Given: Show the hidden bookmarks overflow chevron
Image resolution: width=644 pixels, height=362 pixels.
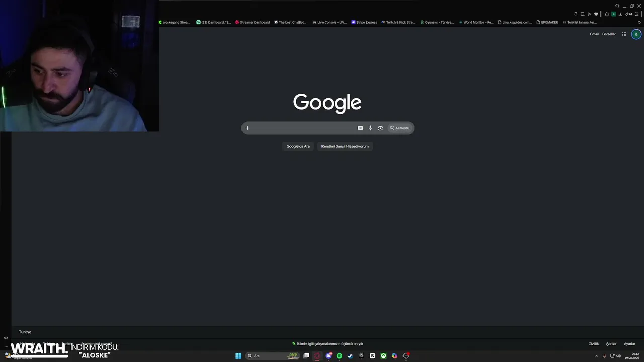Looking at the screenshot, I should point(639,22).
